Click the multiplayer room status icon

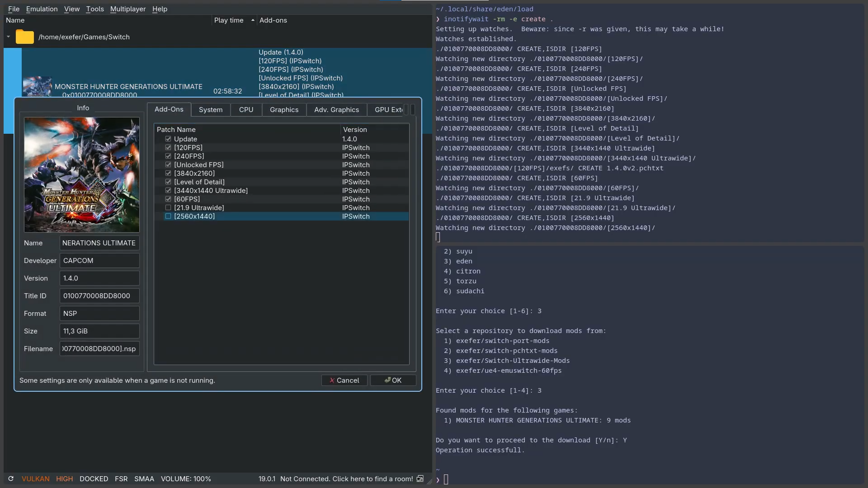(420, 479)
